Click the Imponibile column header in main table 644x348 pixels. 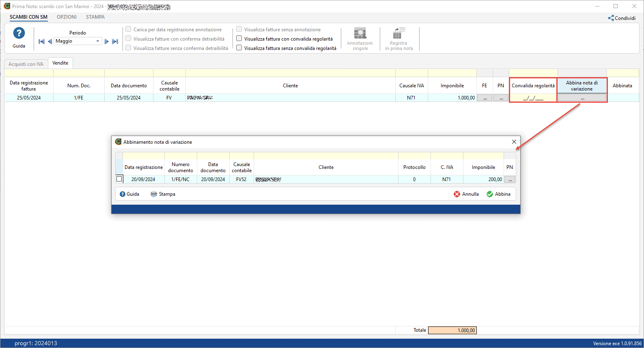click(x=452, y=86)
